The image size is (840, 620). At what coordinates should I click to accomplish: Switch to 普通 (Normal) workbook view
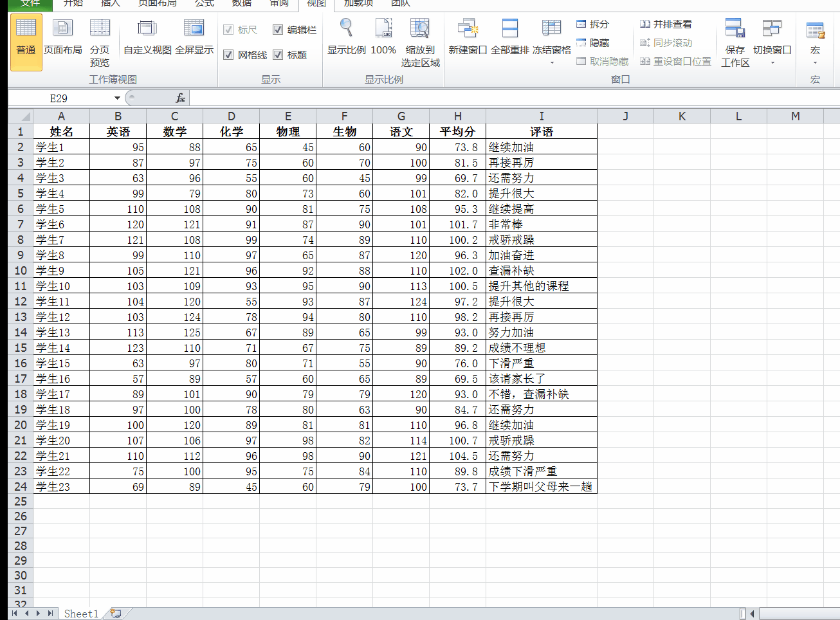pyautogui.click(x=26, y=42)
